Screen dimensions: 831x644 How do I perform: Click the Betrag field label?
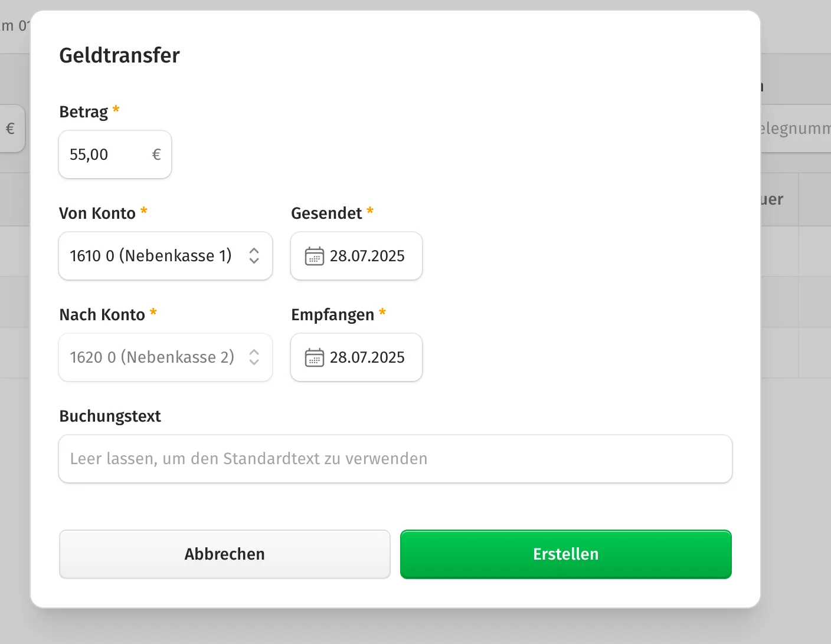coord(84,111)
